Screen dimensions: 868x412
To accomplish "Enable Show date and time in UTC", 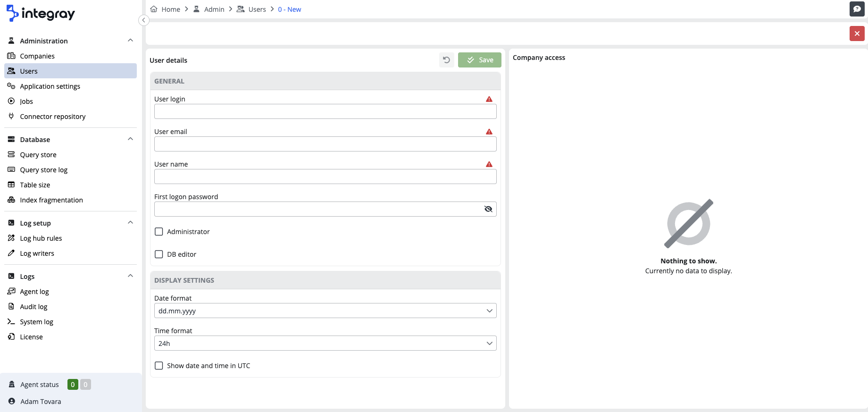I will [159, 366].
